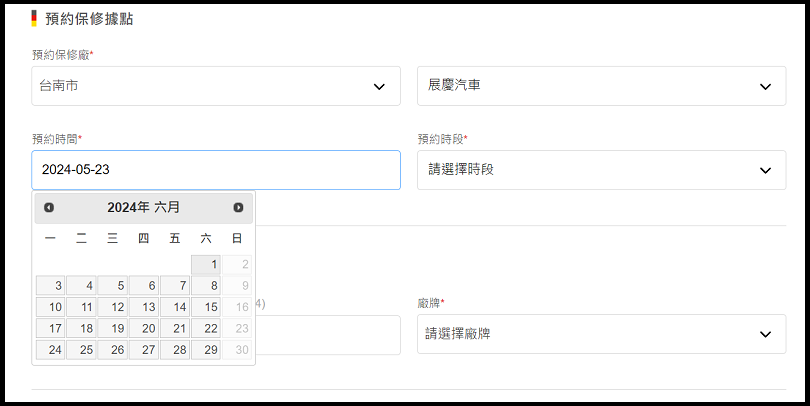Image resolution: width=810 pixels, height=406 pixels.
Task: Select June 3 on the calendar
Action: (51, 286)
